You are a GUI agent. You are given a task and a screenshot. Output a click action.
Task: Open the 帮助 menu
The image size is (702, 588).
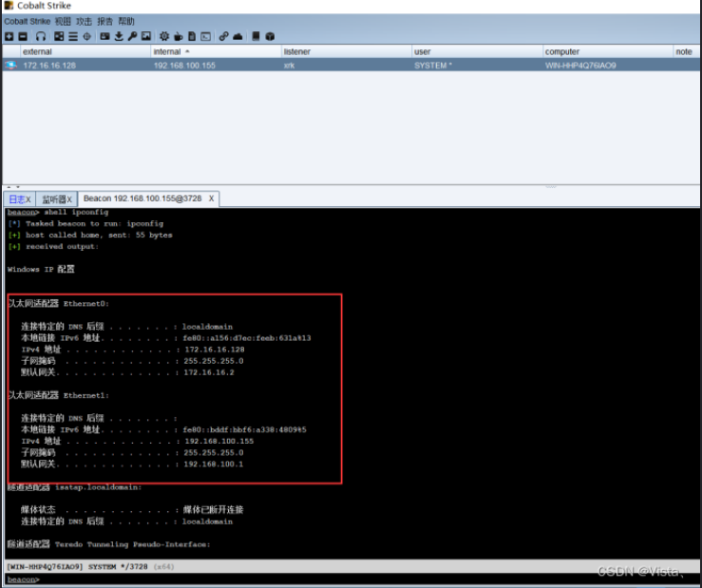tap(126, 21)
